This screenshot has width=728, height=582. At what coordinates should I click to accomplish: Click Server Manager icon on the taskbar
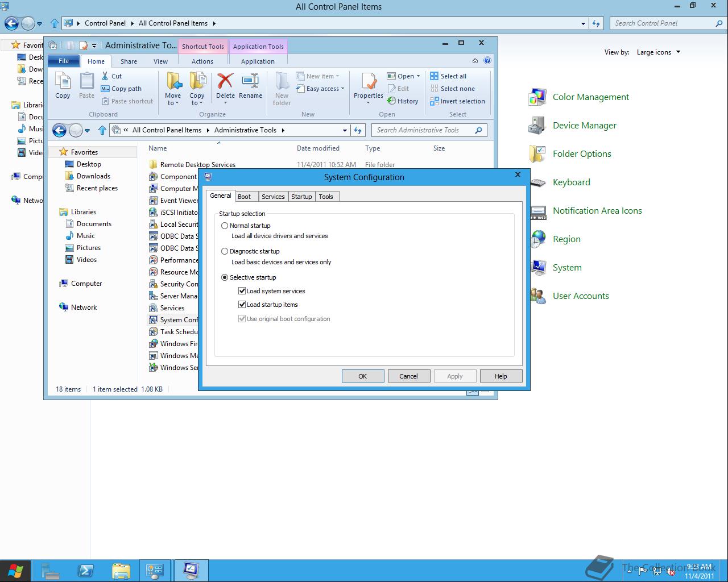click(x=51, y=571)
